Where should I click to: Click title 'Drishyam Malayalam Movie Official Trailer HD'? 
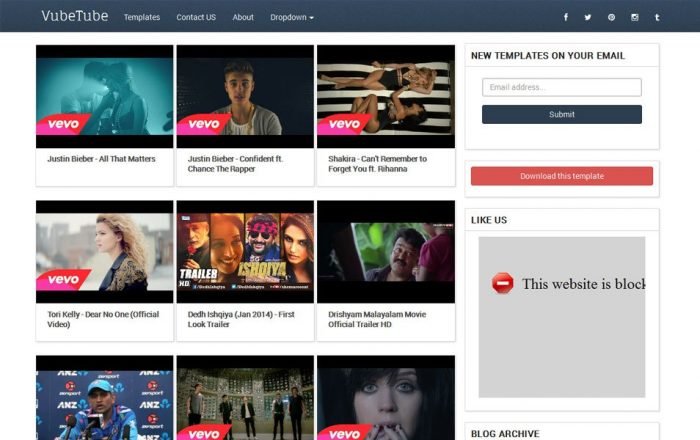377,319
